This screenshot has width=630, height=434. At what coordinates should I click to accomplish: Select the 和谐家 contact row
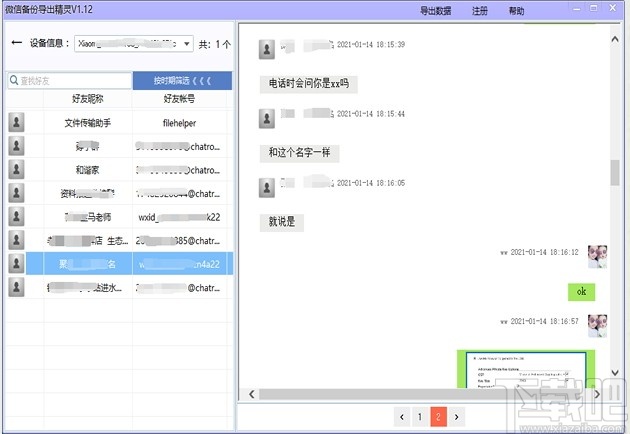click(x=120, y=170)
